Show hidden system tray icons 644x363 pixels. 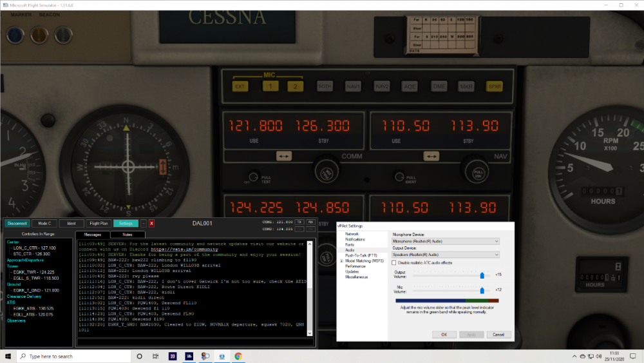click(x=574, y=357)
